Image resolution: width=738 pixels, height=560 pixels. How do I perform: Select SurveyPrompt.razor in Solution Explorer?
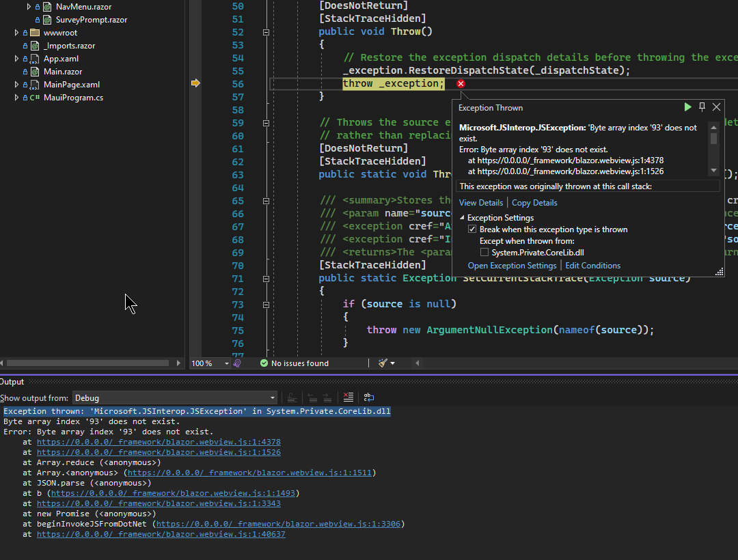tap(92, 20)
